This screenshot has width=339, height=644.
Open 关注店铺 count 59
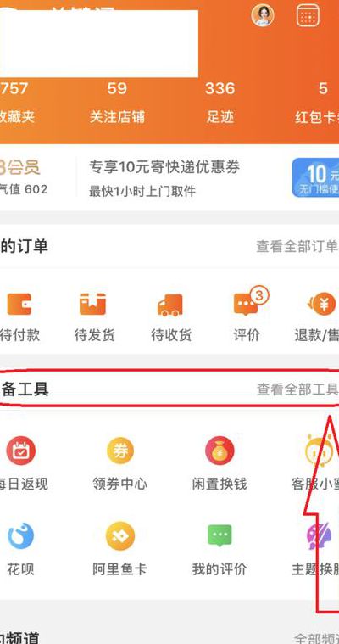[117, 103]
